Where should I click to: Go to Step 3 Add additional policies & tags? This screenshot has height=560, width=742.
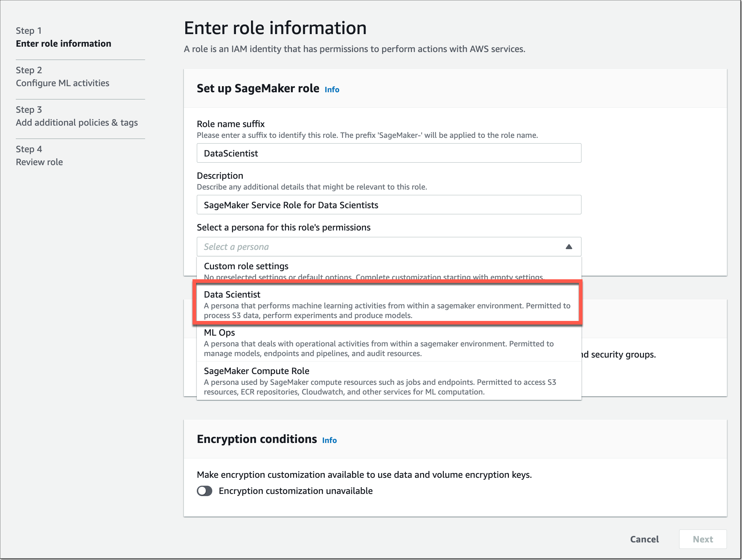(77, 116)
